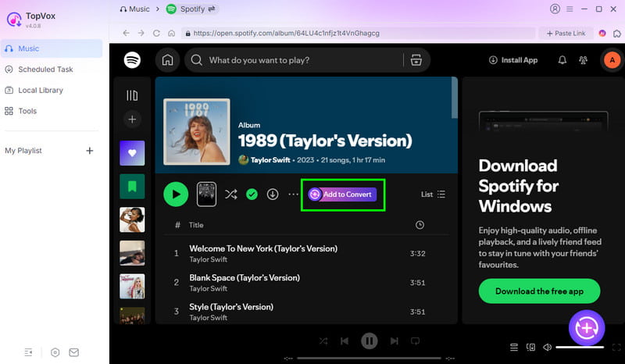
Task: Open connect to a device icon
Action: coord(531,348)
